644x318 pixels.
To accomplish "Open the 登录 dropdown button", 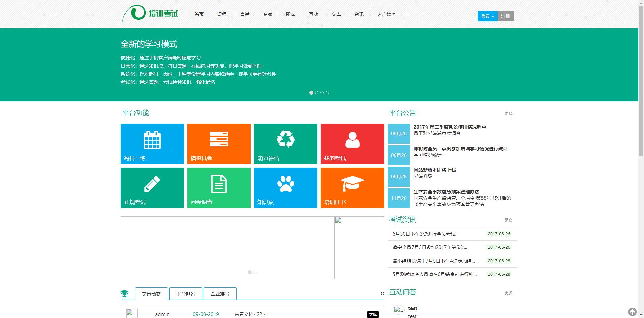I will click(x=488, y=16).
